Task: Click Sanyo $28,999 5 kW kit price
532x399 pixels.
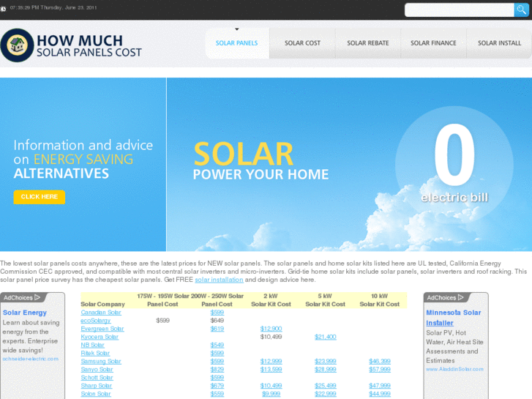Action: tap(326, 370)
